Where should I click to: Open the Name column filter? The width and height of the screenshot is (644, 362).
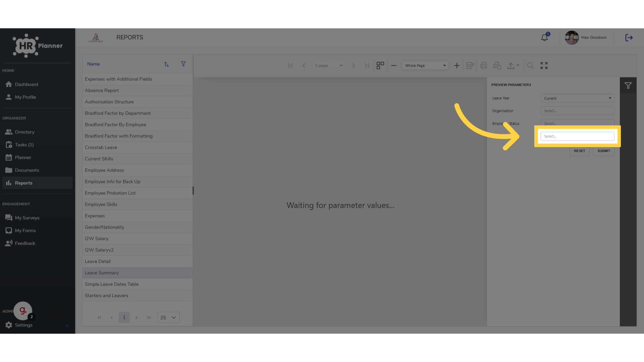click(183, 64)
